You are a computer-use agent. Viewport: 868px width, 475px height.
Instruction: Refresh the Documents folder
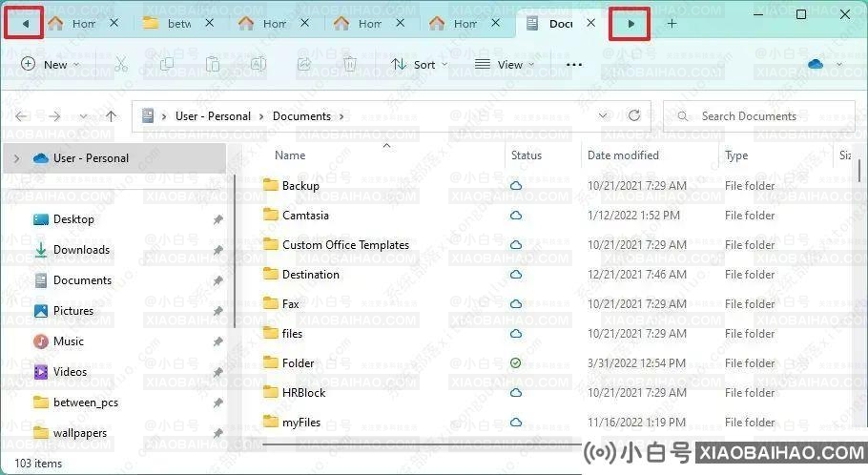coord(634,115)
